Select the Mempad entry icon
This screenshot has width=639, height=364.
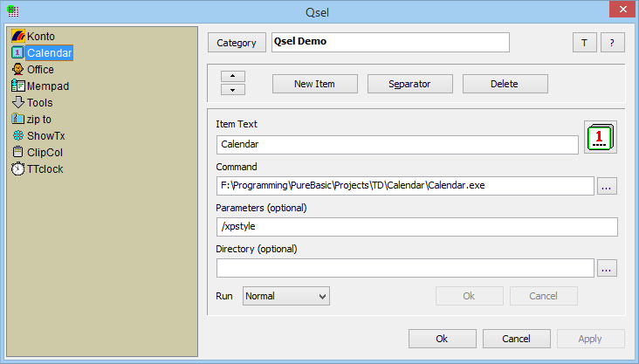click(x=17, y=86)
